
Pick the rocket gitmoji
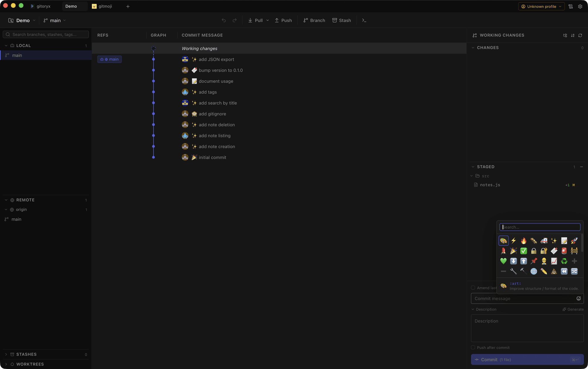coord(574,241)
